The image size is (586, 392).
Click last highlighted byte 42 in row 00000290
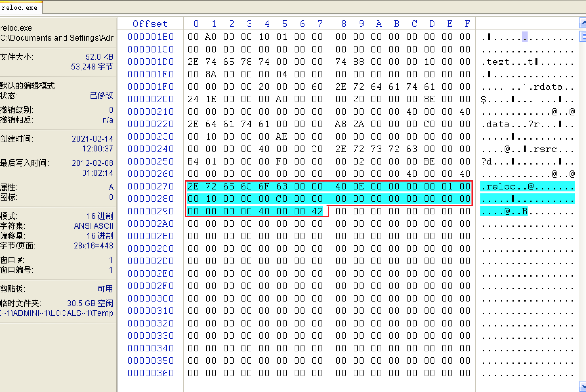(317, 211)
